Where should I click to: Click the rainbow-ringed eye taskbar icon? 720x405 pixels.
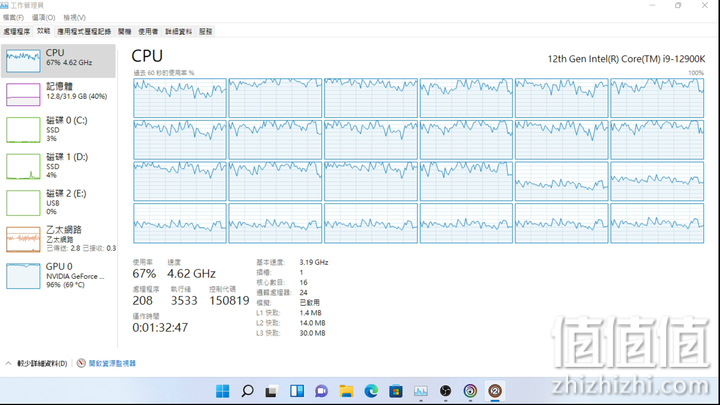(x=470, y=391)
